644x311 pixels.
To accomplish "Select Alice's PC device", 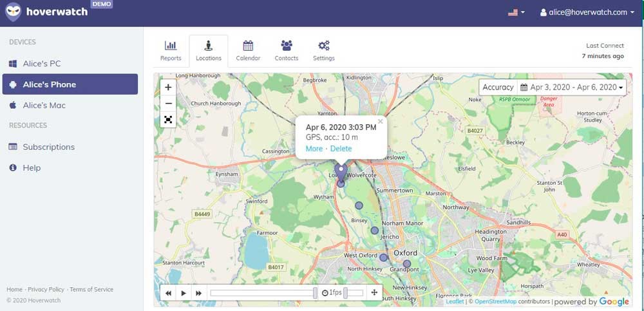I will 70,64.
